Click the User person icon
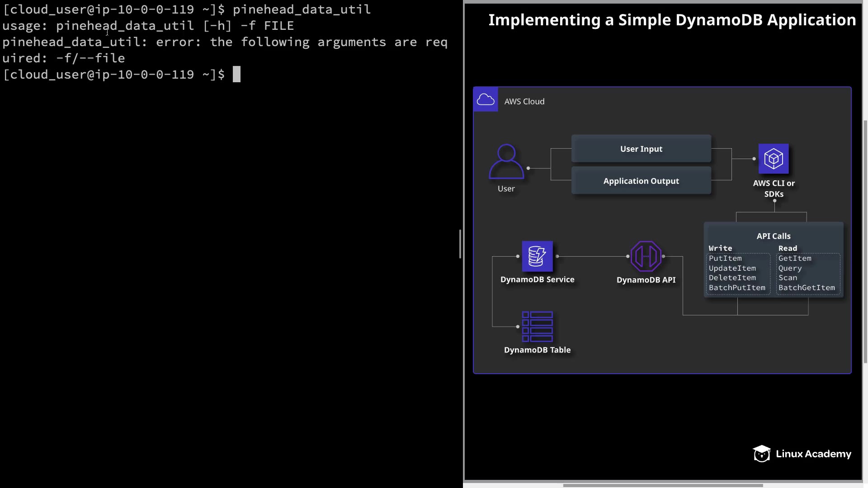The height and width of the screenshot is (488, 868). pyautogui.click(x=506, y=162)
